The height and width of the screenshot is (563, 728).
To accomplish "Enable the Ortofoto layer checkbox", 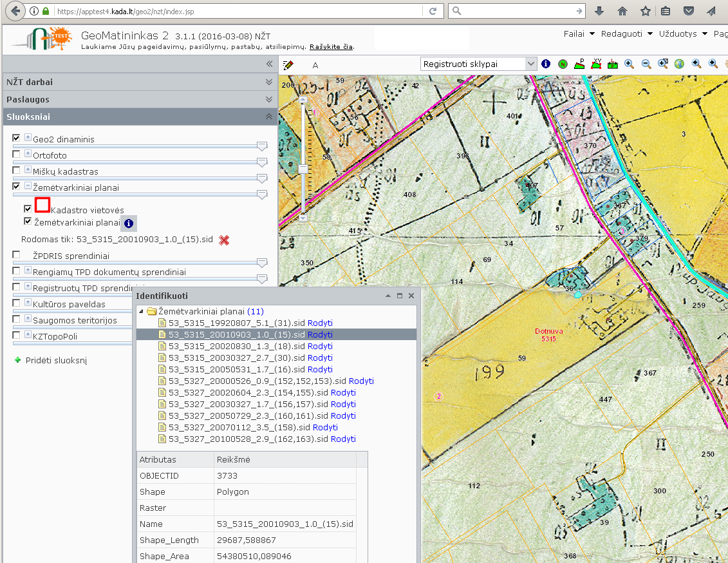I will [x=16, y=154].
